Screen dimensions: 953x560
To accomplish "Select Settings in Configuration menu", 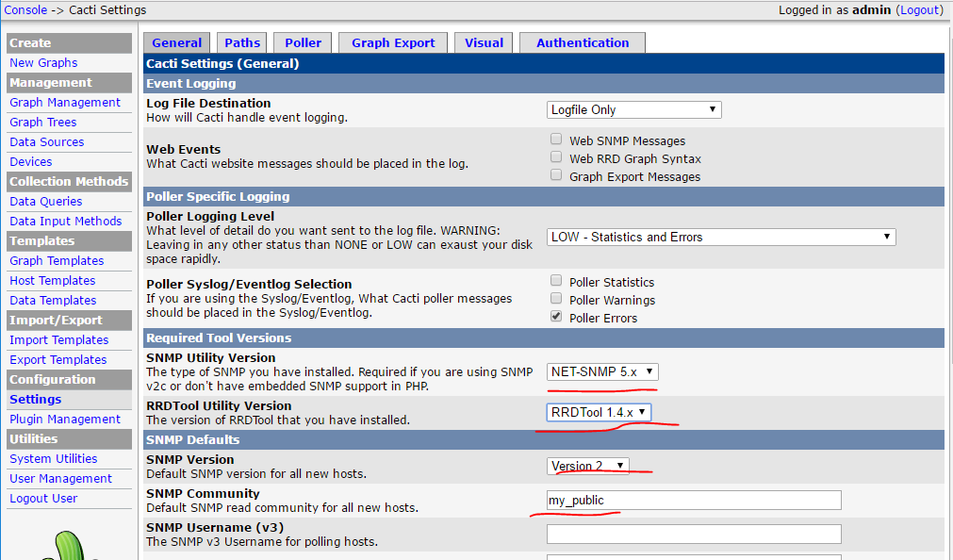I will pyautogui.click(x=35, y=400).
